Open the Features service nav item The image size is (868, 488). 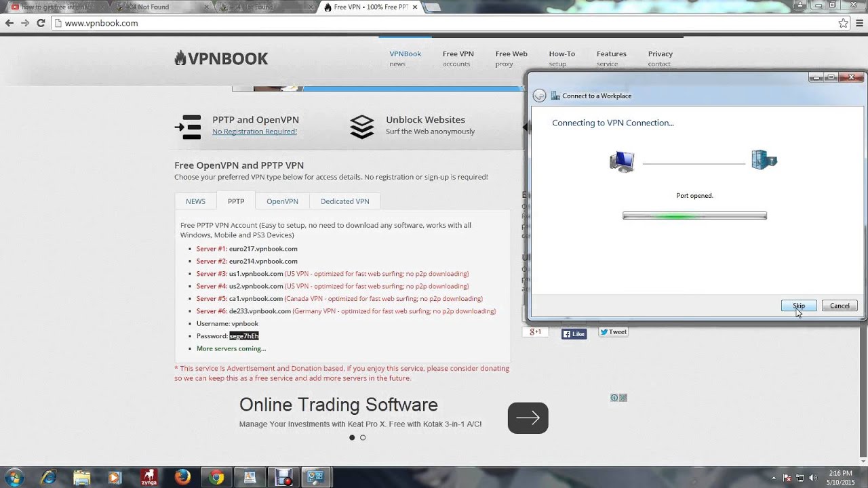click(x=611, y=58)
